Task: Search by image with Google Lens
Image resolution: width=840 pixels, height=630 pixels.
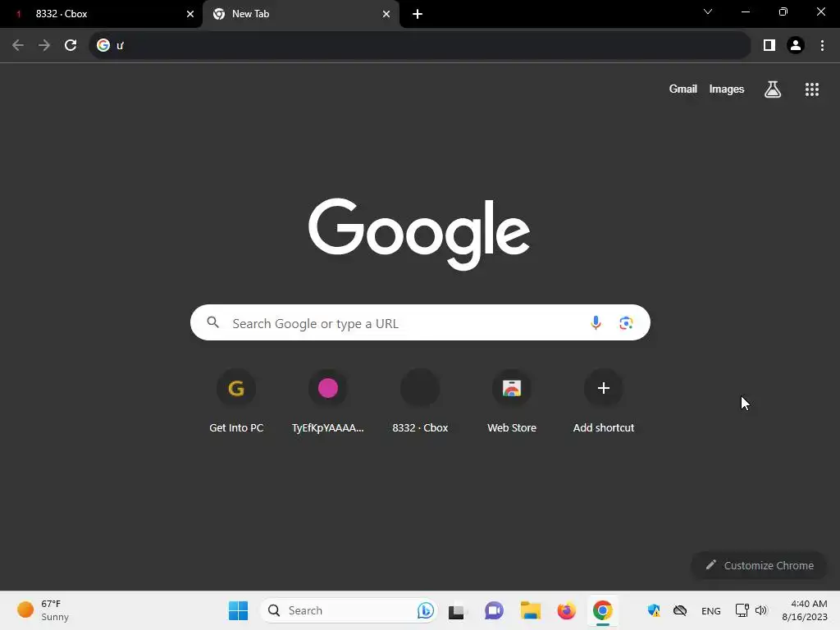Action: 626,322
